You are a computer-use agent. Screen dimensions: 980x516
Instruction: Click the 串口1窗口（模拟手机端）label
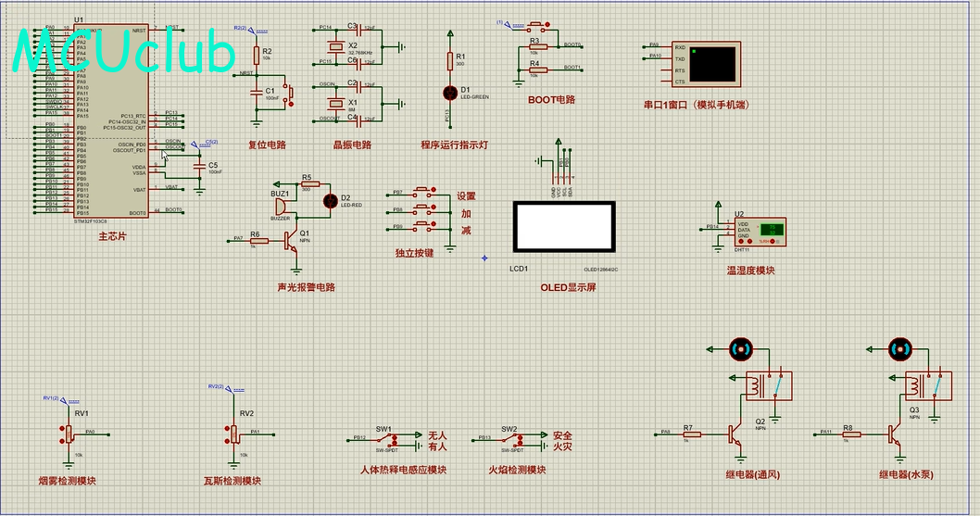click(697, 105)
